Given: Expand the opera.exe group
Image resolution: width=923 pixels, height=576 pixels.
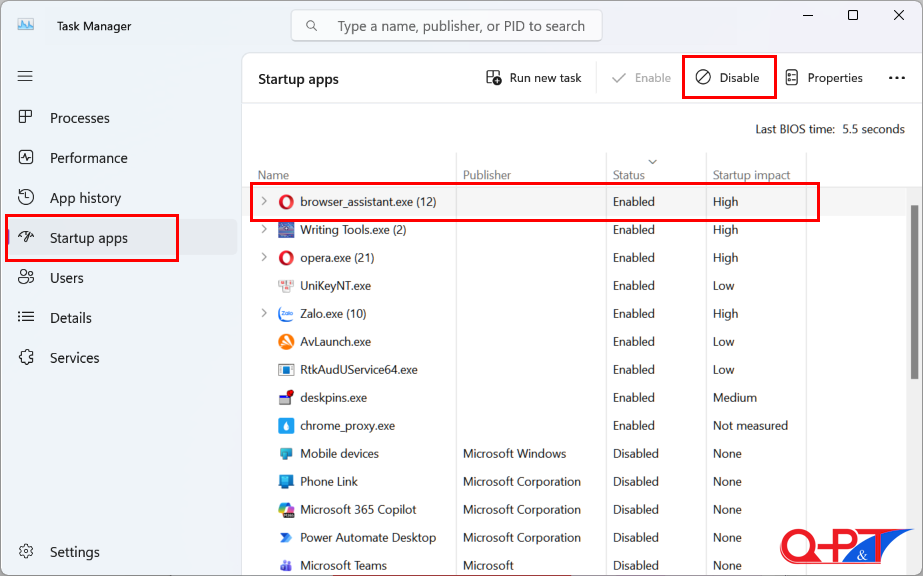Looking at the screenshot, I should pos(264,258).
